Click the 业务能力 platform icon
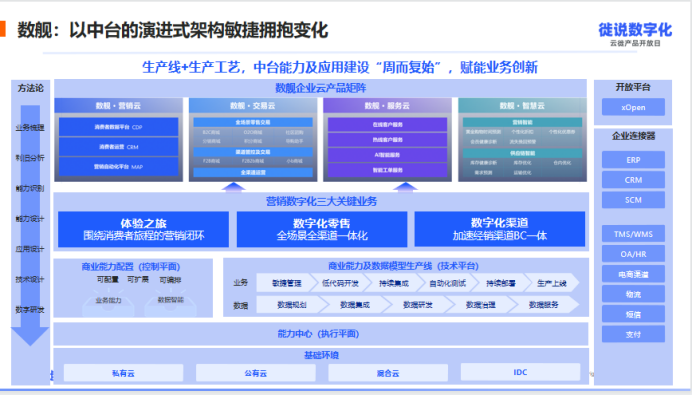Image resolution: width=692 pixels, height=395 pixels. [108, 303]
